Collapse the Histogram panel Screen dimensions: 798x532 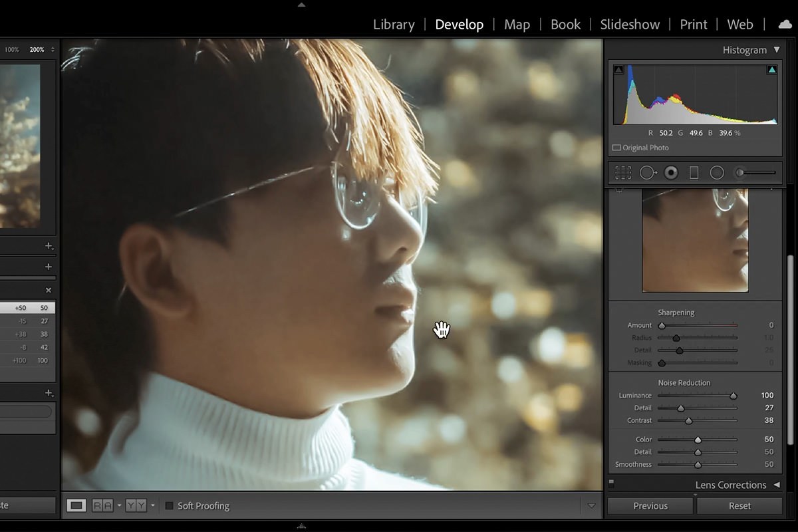776,50
